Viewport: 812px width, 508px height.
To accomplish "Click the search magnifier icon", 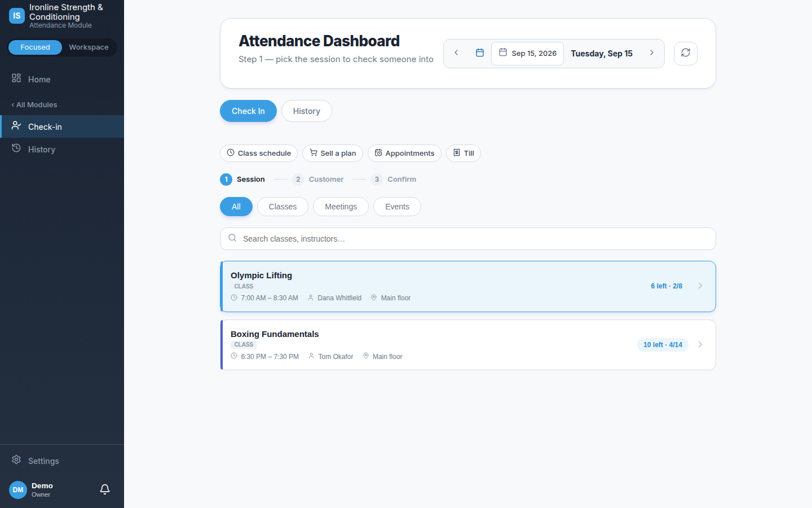I will [232, 238].
